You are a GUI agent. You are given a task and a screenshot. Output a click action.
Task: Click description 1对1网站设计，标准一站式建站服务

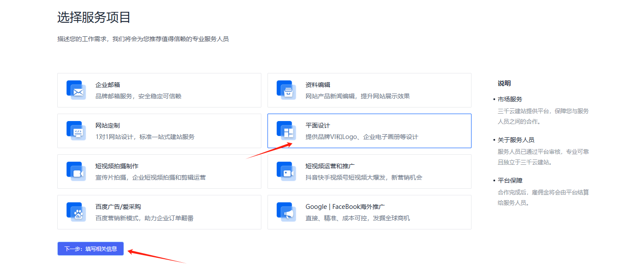click(145, 137)
